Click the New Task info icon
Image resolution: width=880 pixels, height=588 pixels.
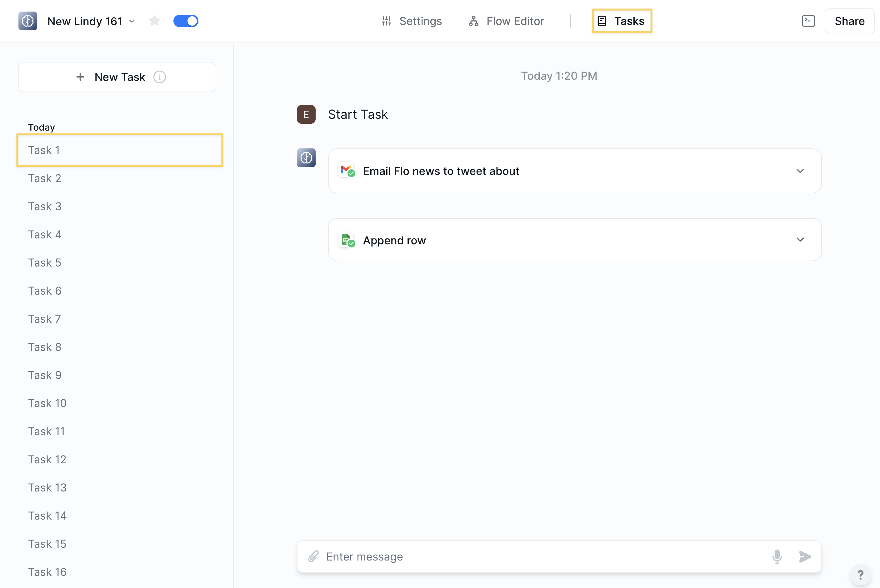click(160, 77)
